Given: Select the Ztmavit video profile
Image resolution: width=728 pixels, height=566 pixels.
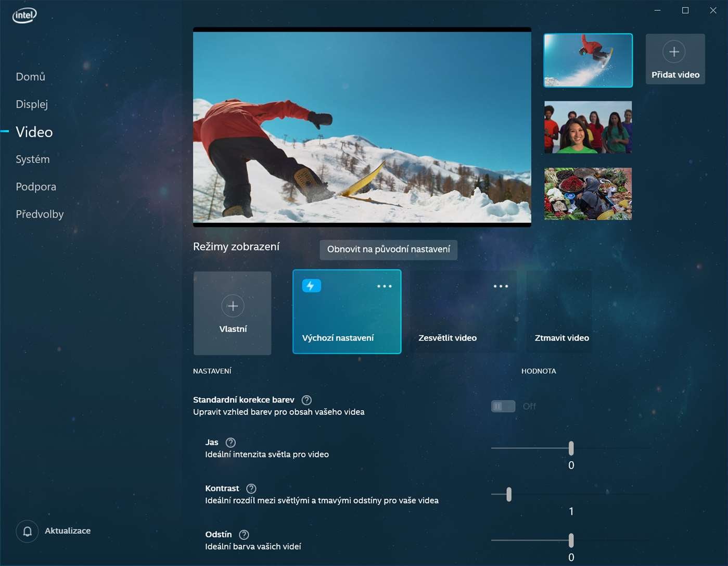Looking at the screenshot, I should 561,312.
